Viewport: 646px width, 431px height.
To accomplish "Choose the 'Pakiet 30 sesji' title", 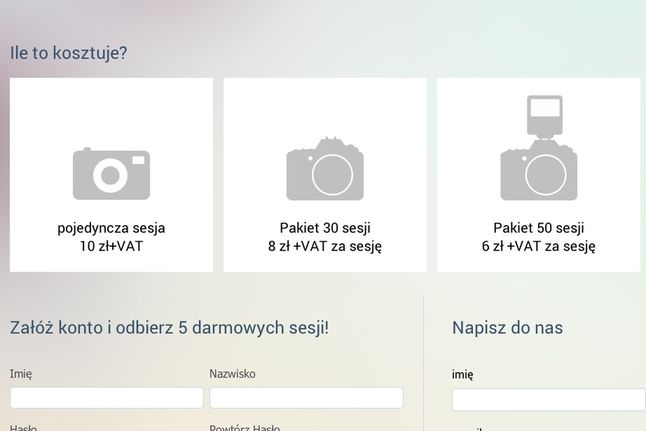I will (x=325, y=228).
